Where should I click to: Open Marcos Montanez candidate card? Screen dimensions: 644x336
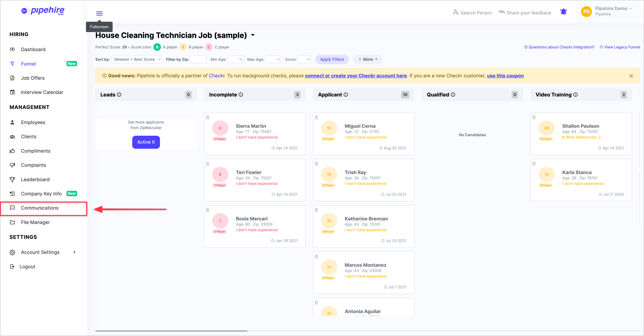pyautogui.click(x=364, y=273)
